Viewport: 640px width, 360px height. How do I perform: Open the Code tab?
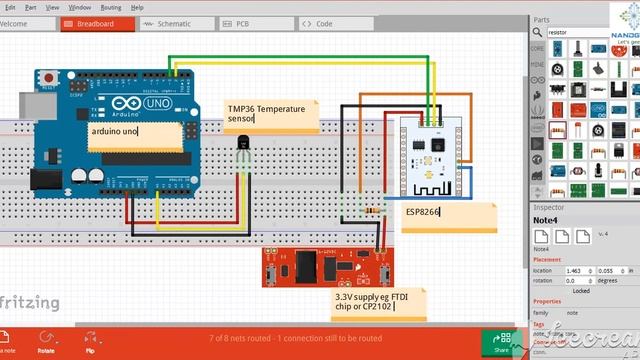click(x=336, y=24)
